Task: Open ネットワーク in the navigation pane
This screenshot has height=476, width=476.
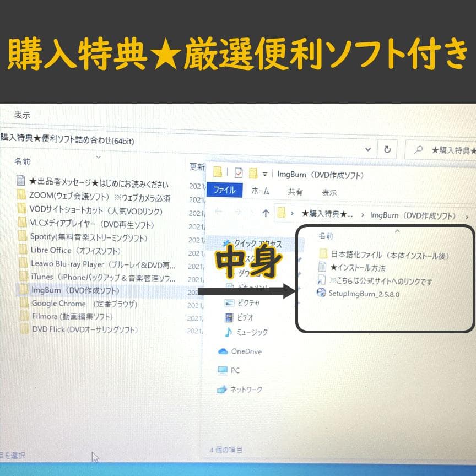Action: (246, 390)
